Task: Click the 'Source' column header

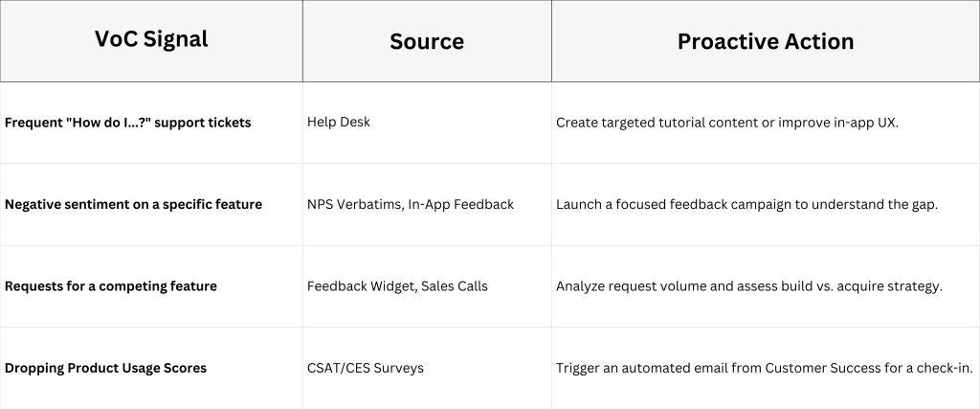Action: (427, 41)
